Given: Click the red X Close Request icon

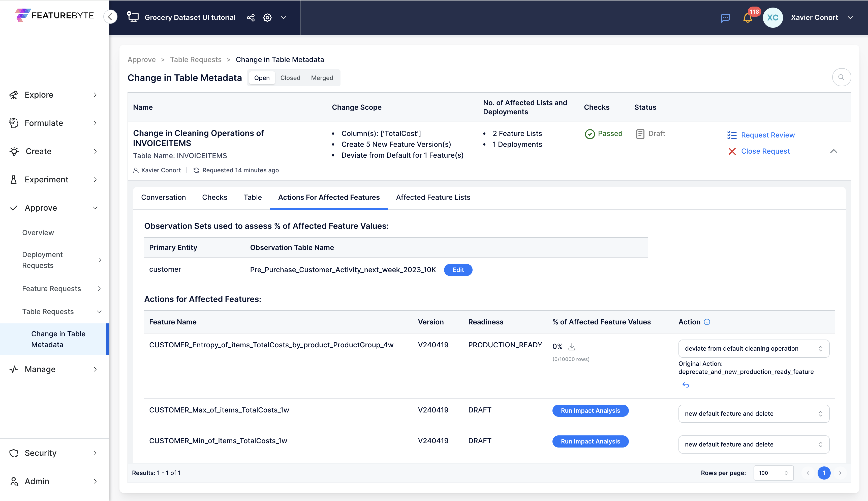Looking at the screenshot, I should [x=732, y=151].
